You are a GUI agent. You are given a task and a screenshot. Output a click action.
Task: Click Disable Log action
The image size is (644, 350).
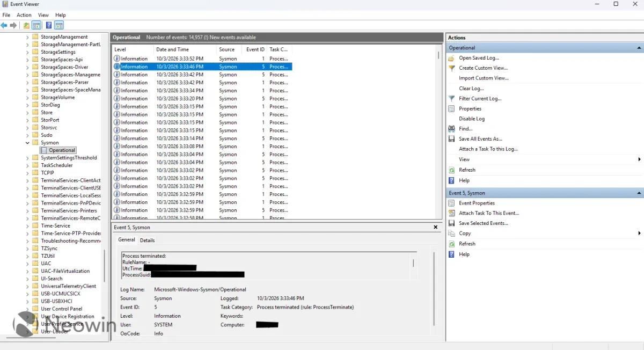472,119
